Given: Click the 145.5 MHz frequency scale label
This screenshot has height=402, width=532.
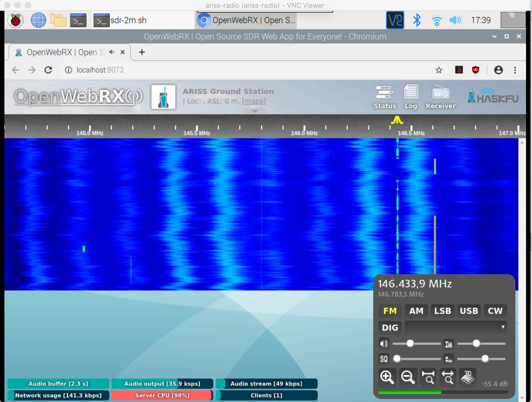Looking at the screenshot, I should click(x=197, y=133).
